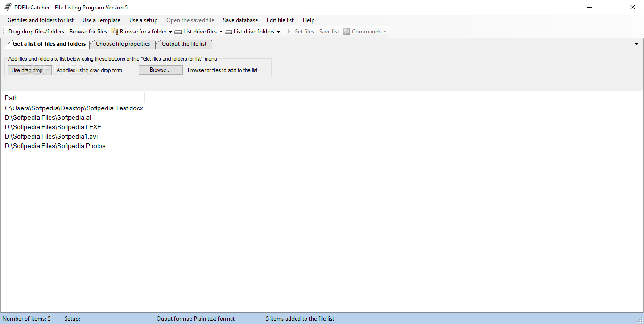The width and height of the screenshot is (644, 324).
Task: Select the Softpedia Test.docx path row
Action: click(74, 108)
